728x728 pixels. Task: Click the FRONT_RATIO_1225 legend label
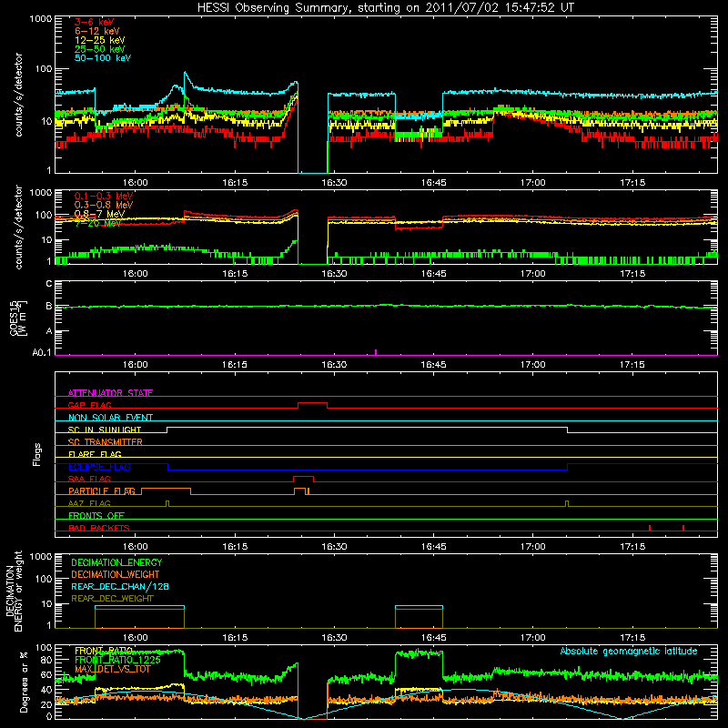pos(117,660)
